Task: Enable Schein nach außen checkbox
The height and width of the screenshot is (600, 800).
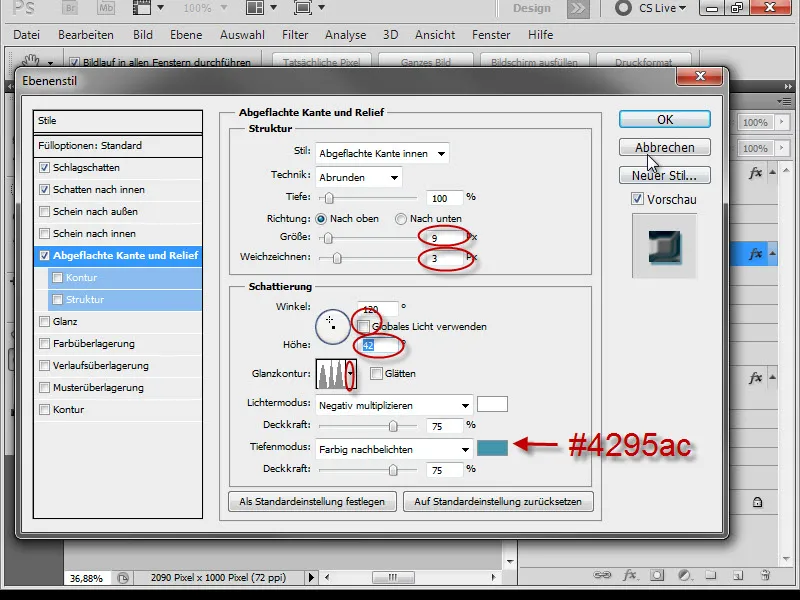Action: pos(44,211)
